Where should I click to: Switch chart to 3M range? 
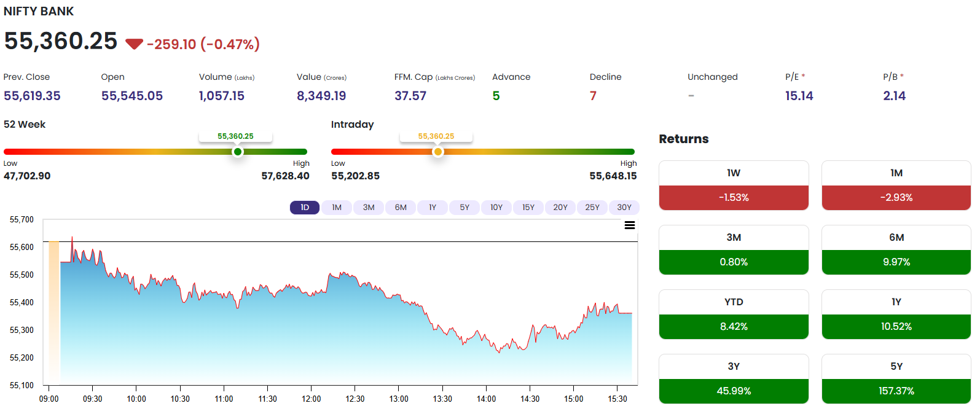(x=369, y=208)
